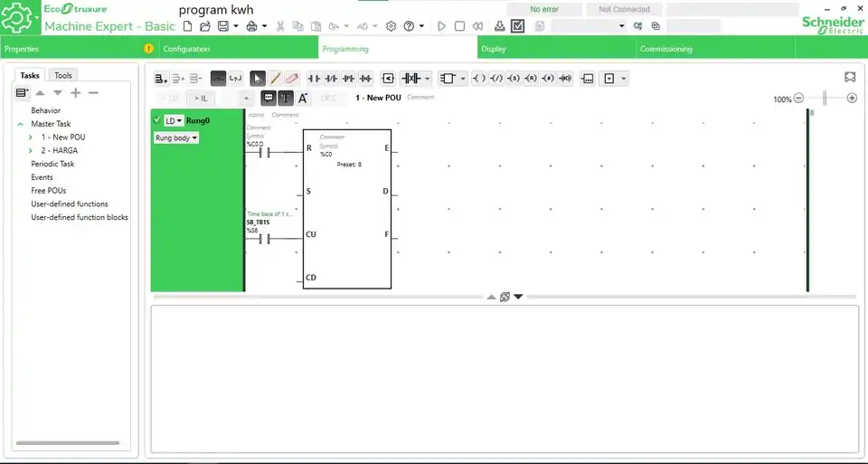The width and height of the screenshot is (868, 464).
Task: Select the erase wire eraser tool
Action: tap(292, 79)
